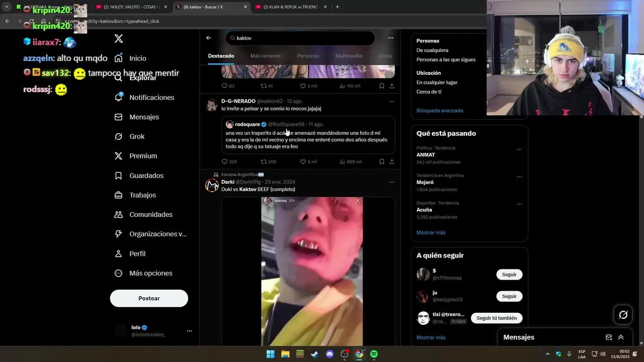Reply icon with 329 replies
The image size is (644, 362).
(224, 162)
